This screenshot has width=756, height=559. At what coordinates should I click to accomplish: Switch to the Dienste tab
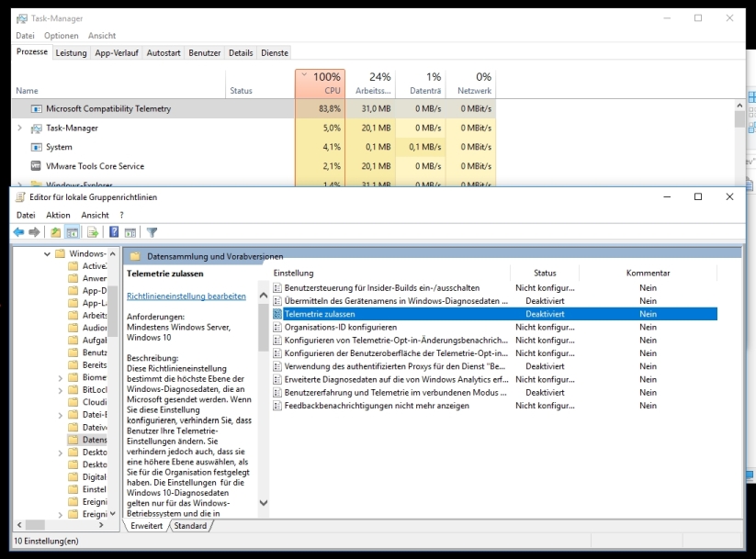click(275, 53)
